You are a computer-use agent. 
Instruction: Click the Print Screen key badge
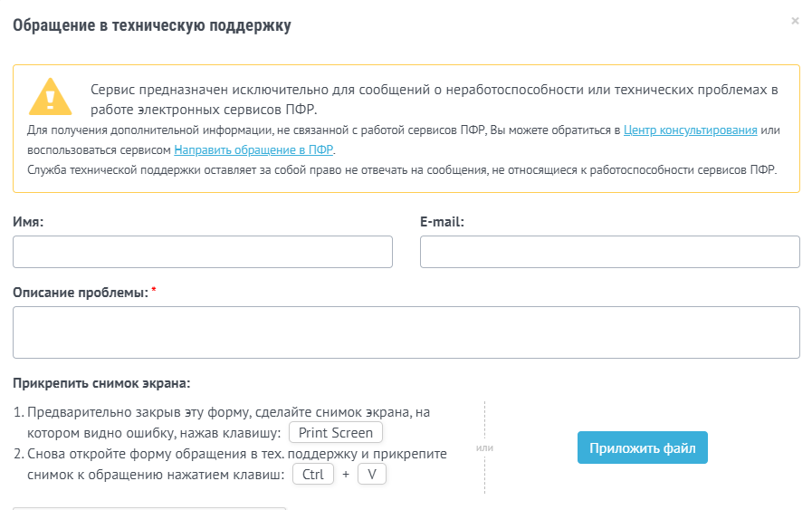coord(336,433)
